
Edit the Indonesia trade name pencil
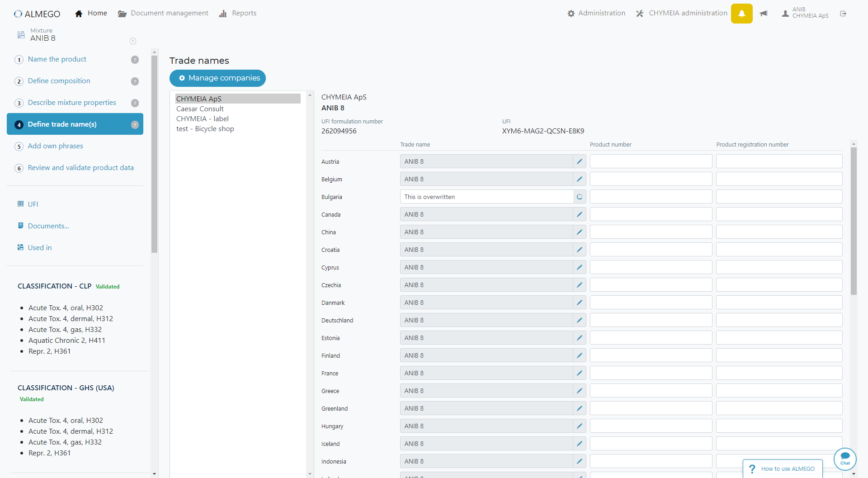(580, 461)
